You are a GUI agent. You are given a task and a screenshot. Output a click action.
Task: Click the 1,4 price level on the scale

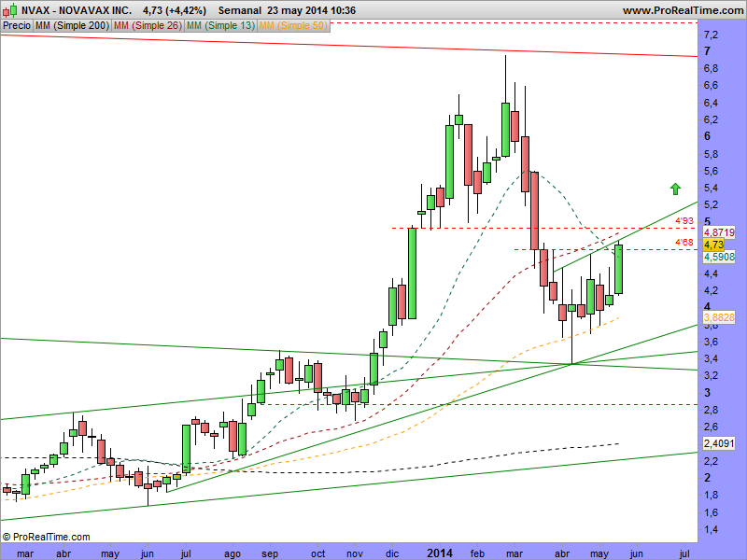(712, 529)
